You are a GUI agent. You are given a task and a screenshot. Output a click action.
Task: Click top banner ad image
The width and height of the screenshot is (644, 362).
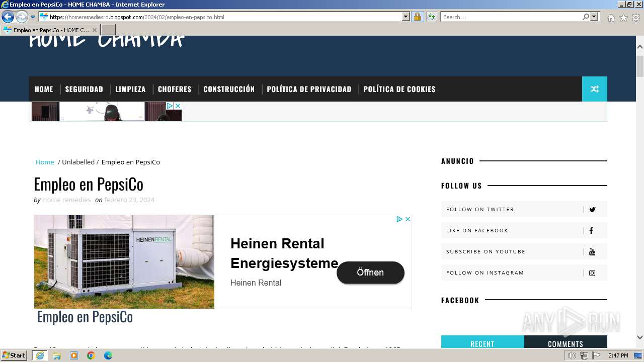[x=106, y=112]
